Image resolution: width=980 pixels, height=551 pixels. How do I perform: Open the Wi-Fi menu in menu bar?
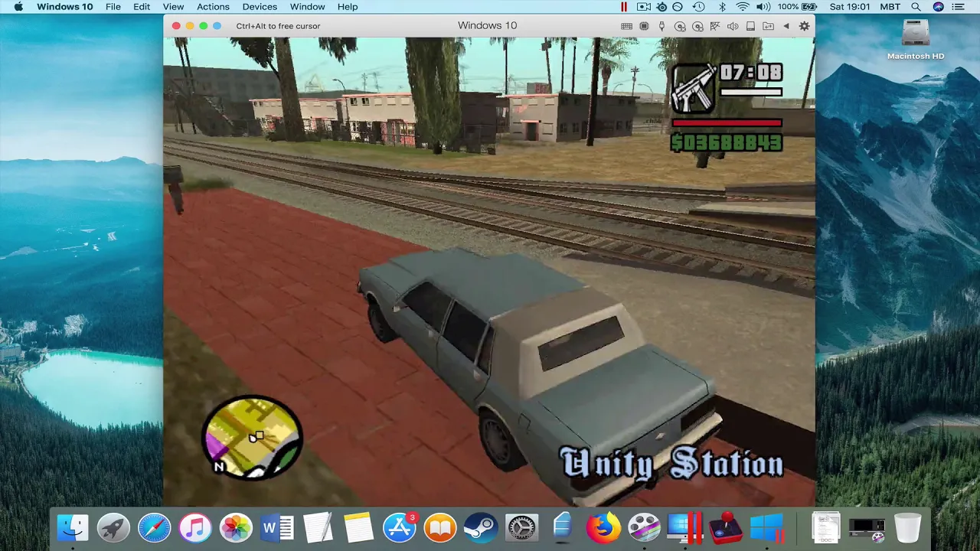743,7
